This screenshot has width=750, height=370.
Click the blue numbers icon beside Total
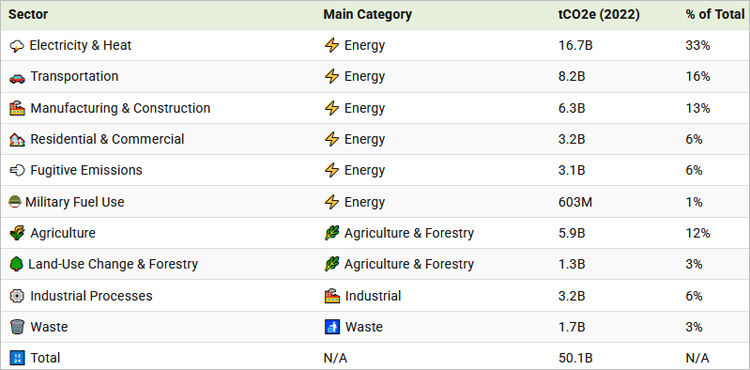[17, 358]
